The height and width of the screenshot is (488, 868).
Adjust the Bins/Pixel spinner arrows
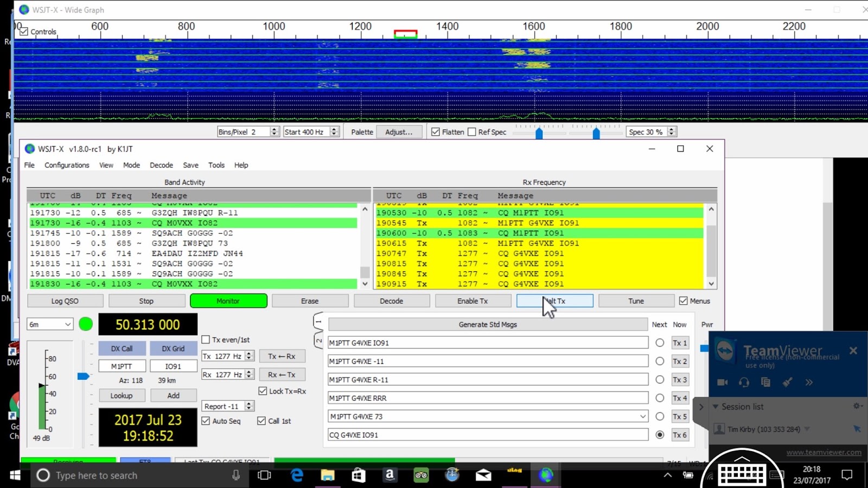[274, 132]
